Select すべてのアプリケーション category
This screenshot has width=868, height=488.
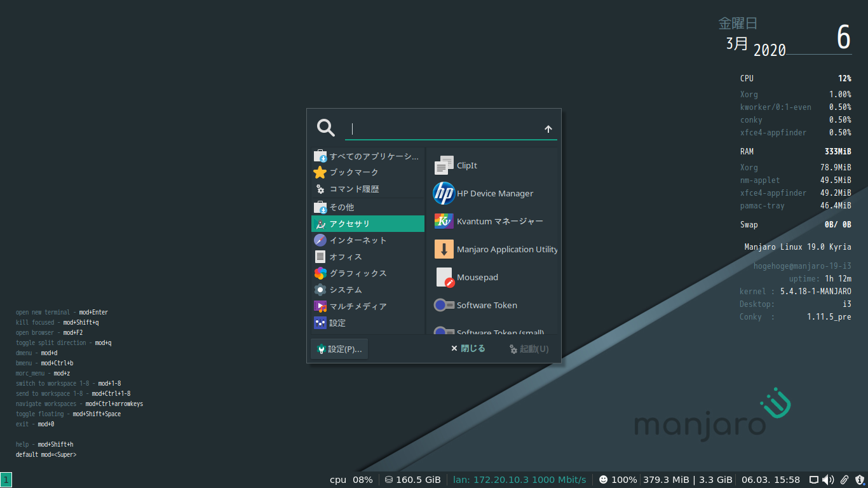pos(367,156)
